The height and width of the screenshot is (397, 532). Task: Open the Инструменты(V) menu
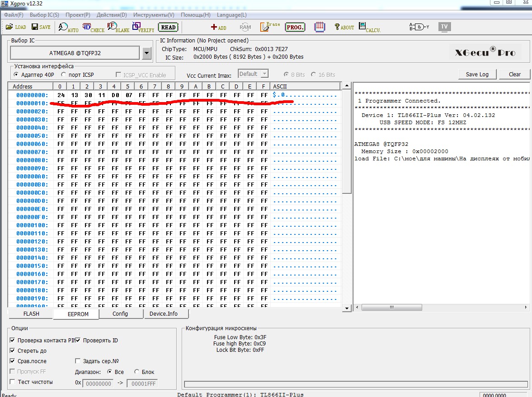click(154, 15)
